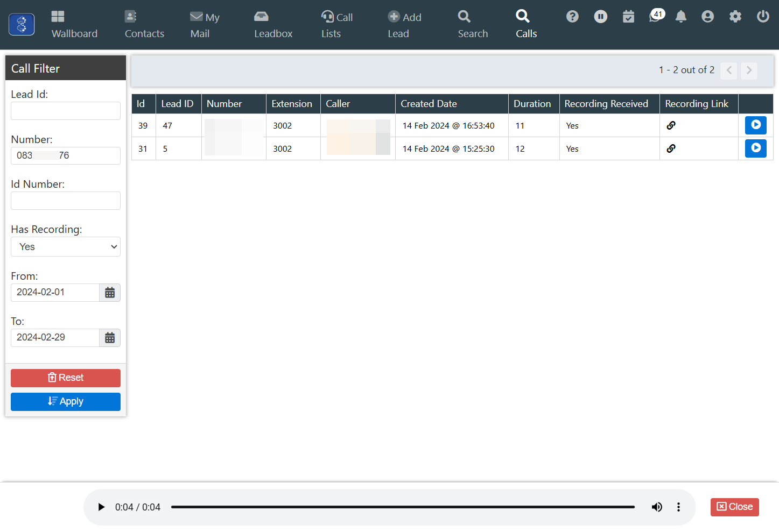Click the pause status icon
The width and height of the screenshot is (779, 532).
600,17
